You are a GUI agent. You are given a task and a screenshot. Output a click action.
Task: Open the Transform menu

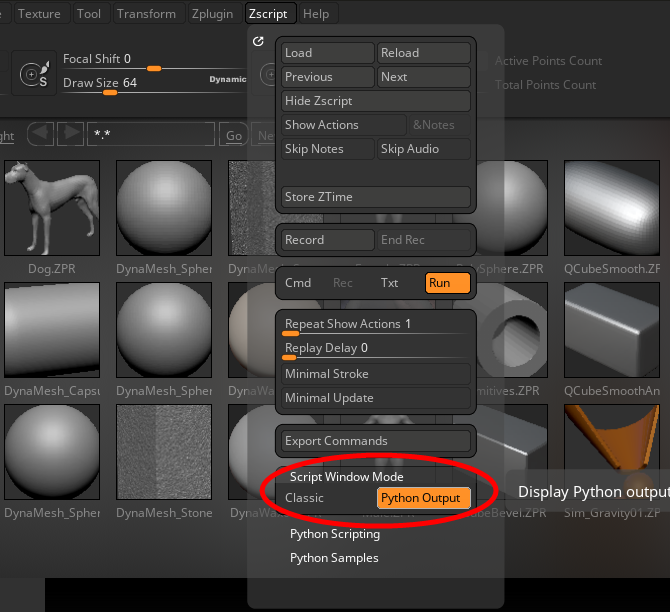click(146, 14)
